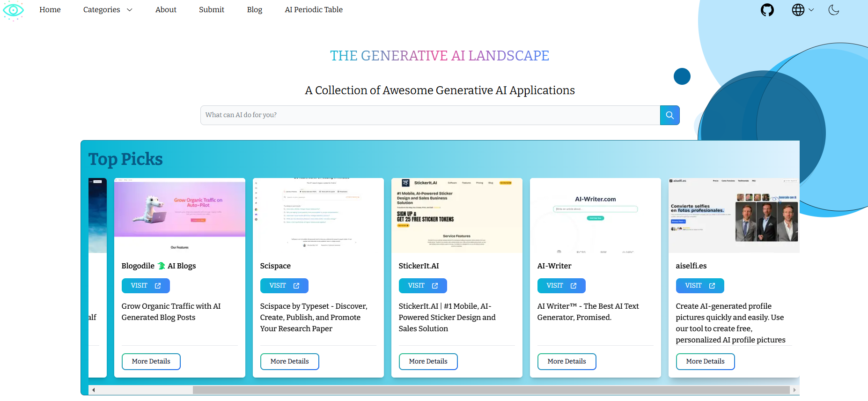Visit the aiselfi.es site

[700, 286]
